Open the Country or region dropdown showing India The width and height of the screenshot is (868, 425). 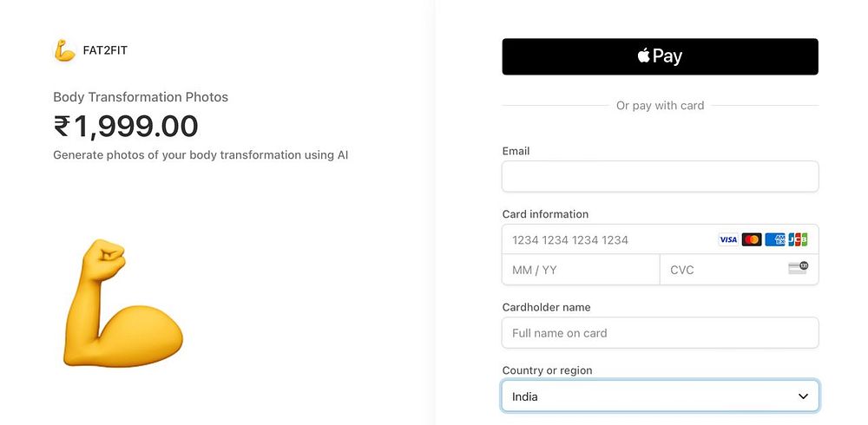tap(660, 396)
